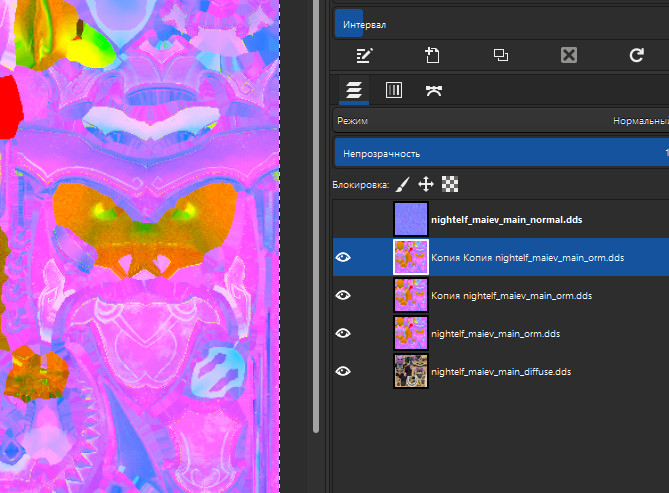
Task: Hide the Копия nightelf_maiev_main_orm.dds layer
Action: click(x=343, y=295)
